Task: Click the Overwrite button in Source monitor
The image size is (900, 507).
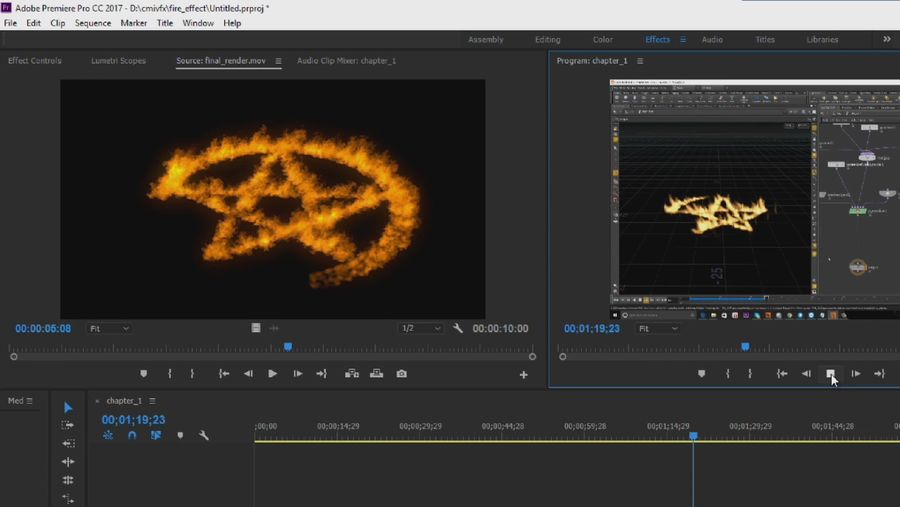Action: click(376, 374)
